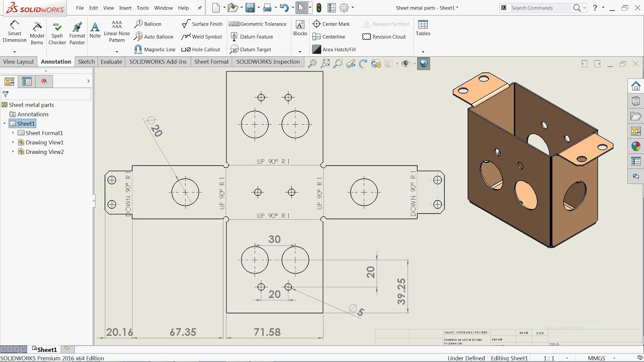
Task: Open the Hide/Show Items dropdown arrow
Action: point(414,63)
